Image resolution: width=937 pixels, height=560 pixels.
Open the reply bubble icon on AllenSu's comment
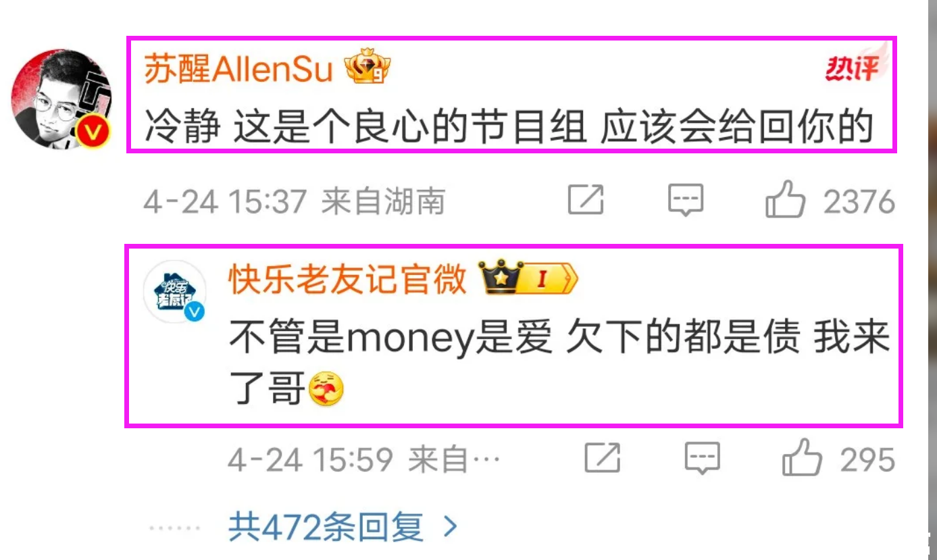pyautogui.click(x=686, y=200)
